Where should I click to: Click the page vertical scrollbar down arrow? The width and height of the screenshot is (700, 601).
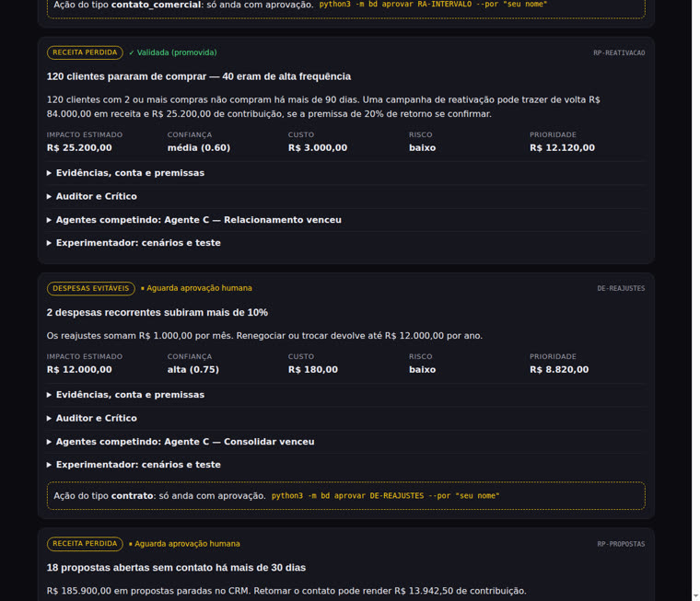pos(695,596)
